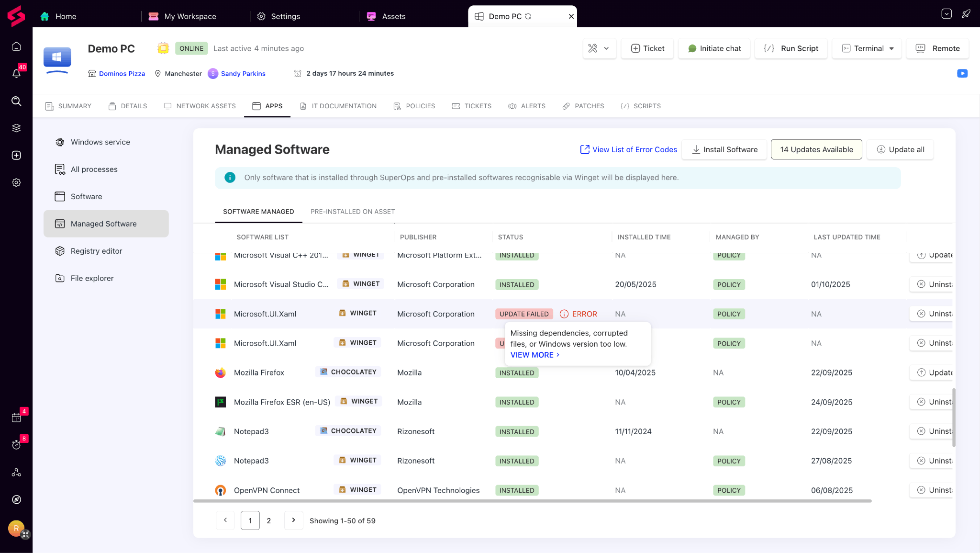Viewport: 980px width, 553px height.
Task: Select Registry editor in side menu
Action: click(x=96, y=251)
